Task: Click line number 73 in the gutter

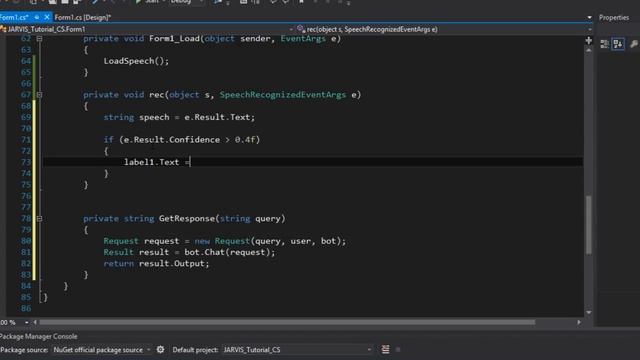Action: 25,162
